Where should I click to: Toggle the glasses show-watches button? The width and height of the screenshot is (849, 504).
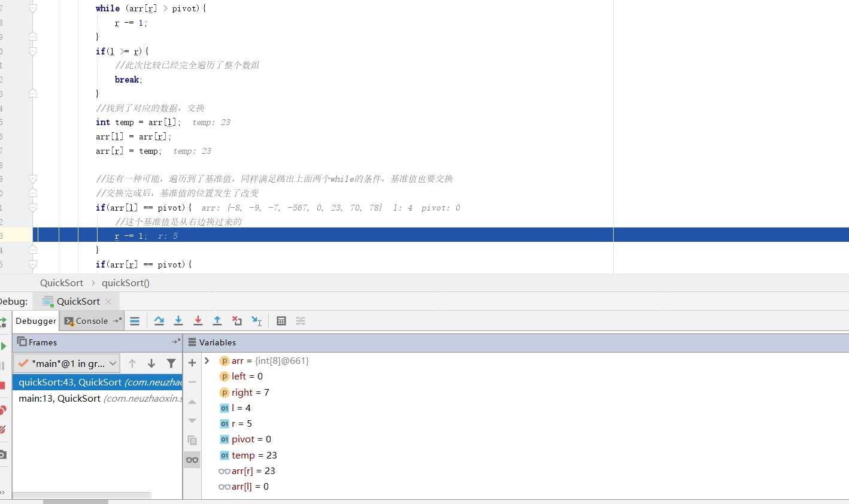pos(192,460)
